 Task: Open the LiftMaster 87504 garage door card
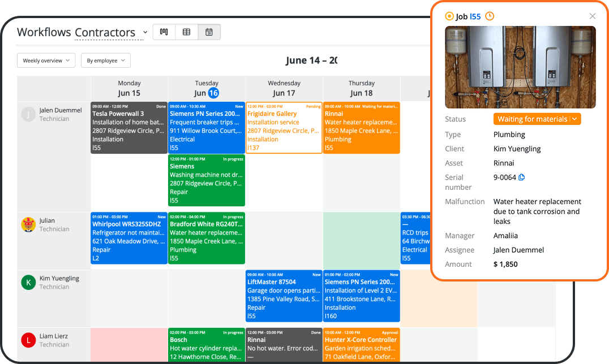tap(284, 296)
